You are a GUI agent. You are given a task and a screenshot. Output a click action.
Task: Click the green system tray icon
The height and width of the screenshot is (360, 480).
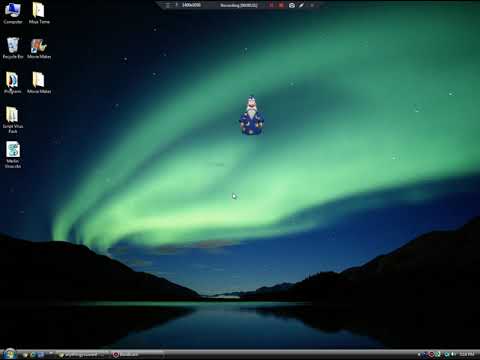coord(438,354)
